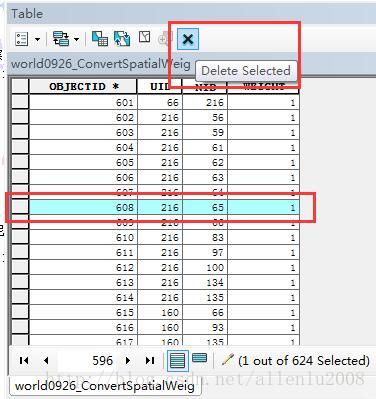376x399 pixels.
Task: Click NID cell 93 in row 616
Action: point(205,327)
